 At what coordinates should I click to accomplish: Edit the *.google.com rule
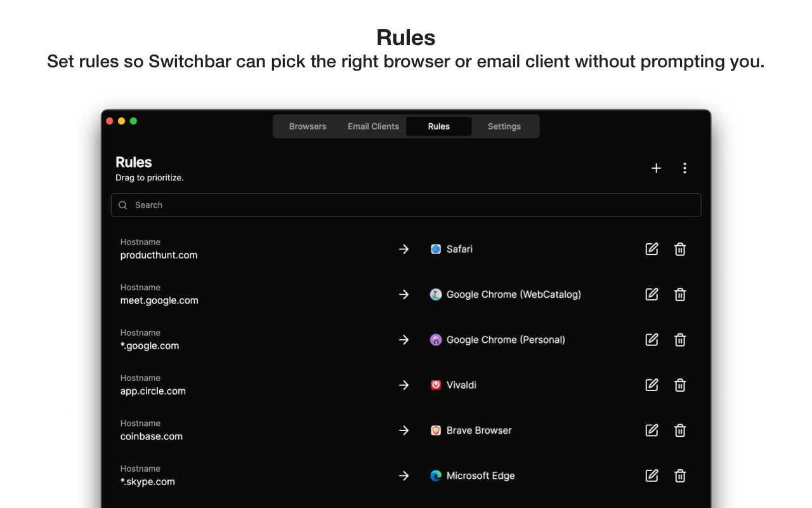point(652,340)
